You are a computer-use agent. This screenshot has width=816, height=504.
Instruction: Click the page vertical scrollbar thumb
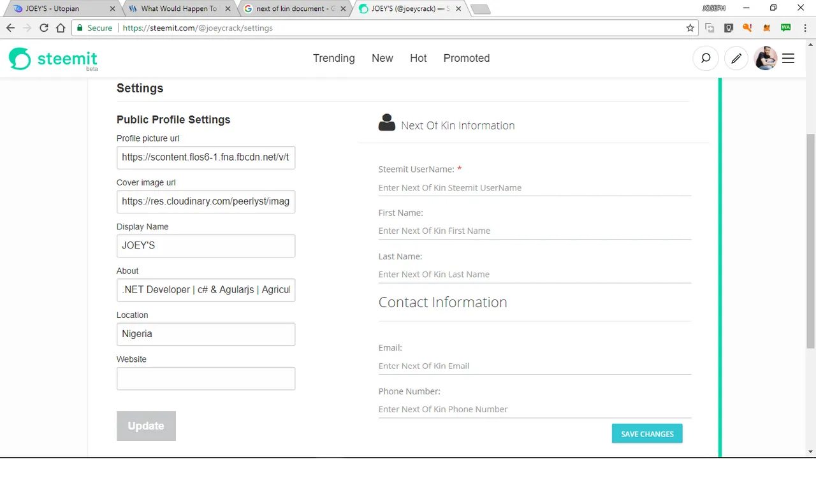(x=811, y=241)
